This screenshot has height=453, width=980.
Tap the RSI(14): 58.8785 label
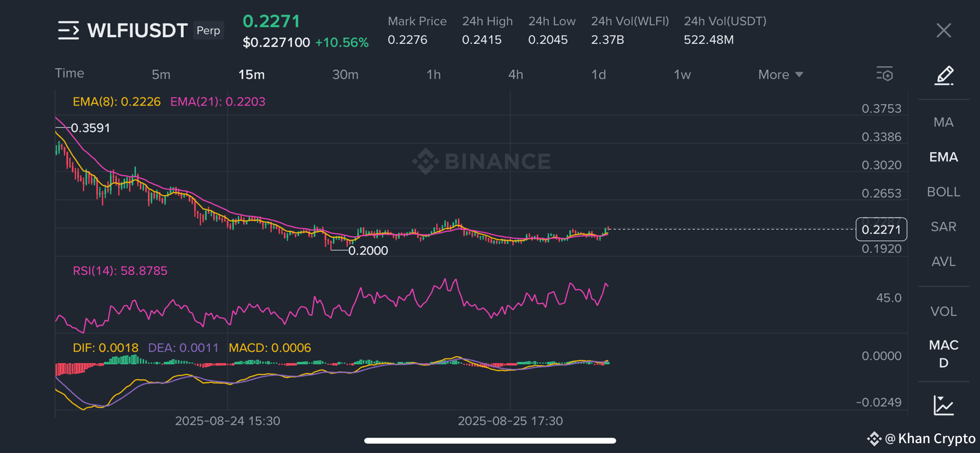click(120, 271)
